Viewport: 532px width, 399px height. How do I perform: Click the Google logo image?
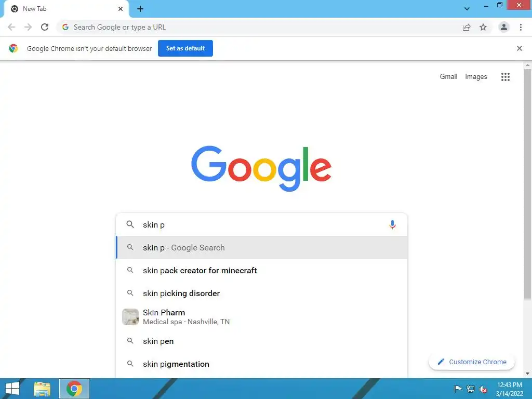pos(261,168)
